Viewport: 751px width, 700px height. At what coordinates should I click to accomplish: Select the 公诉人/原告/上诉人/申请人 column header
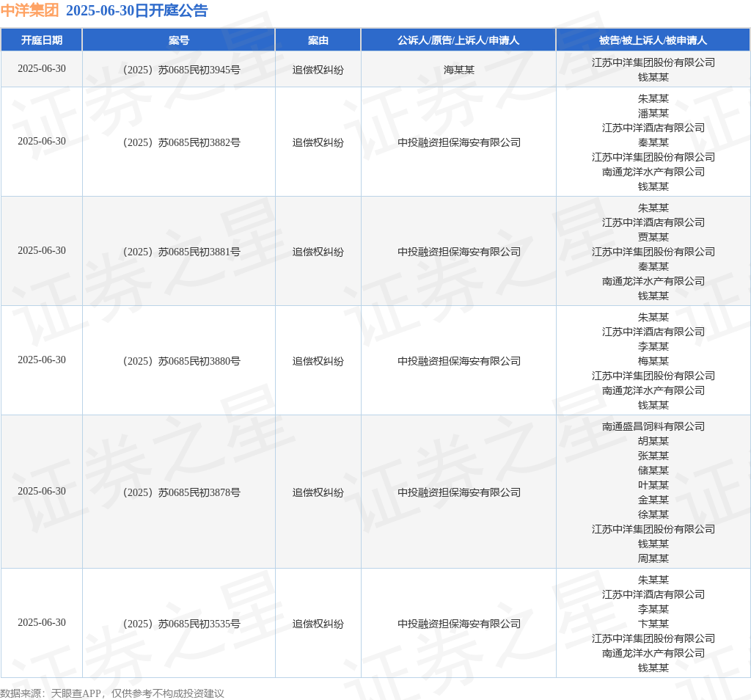coord(458,40)
